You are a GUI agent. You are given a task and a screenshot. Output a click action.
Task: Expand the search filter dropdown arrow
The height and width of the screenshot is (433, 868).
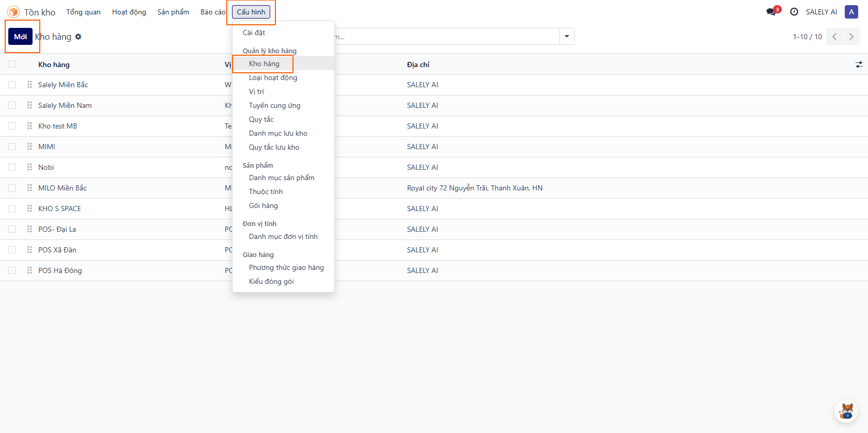click(x=567, y=37)
